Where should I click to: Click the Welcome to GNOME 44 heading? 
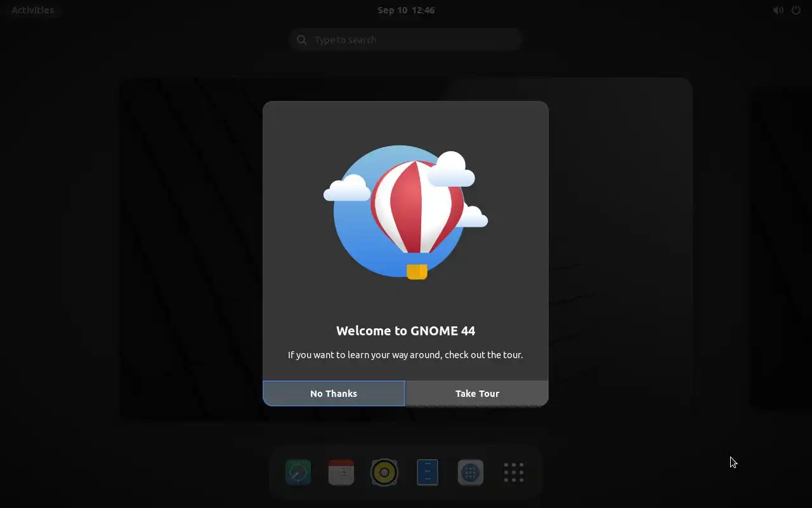pos(405,330)
